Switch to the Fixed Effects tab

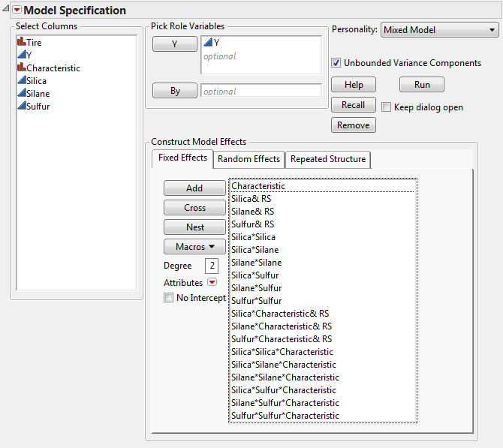[182, 158]
